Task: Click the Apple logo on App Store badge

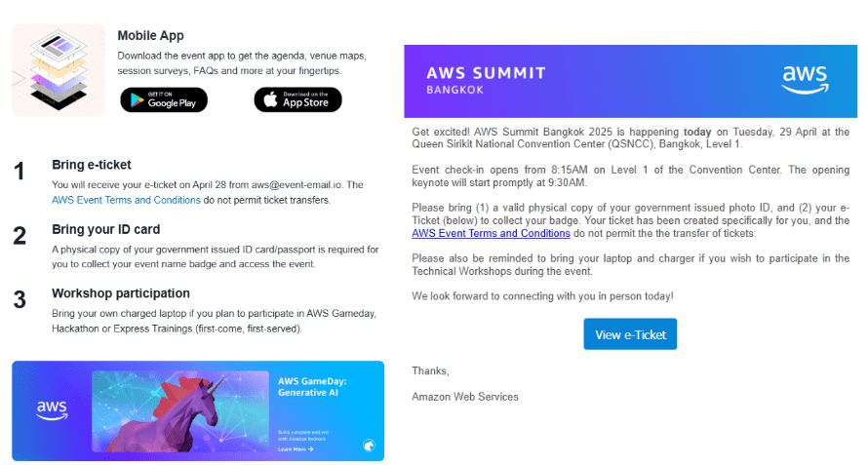Action: click(x=270, y=99)
